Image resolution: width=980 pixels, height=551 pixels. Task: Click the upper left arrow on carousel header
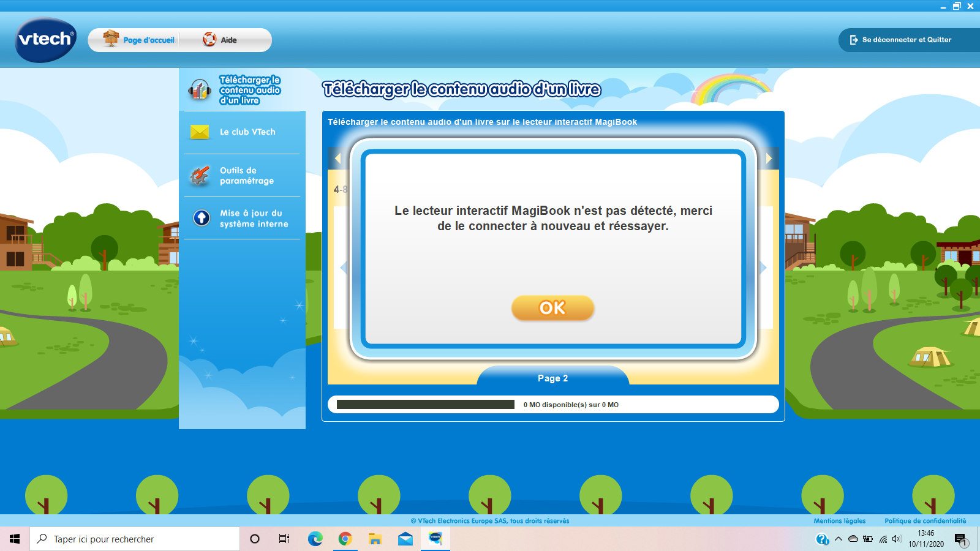(x=337, y=159)
